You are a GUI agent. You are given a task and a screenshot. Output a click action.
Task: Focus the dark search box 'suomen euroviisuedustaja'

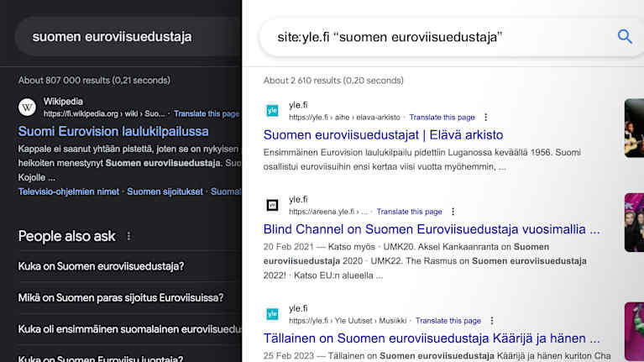[128, 37]
